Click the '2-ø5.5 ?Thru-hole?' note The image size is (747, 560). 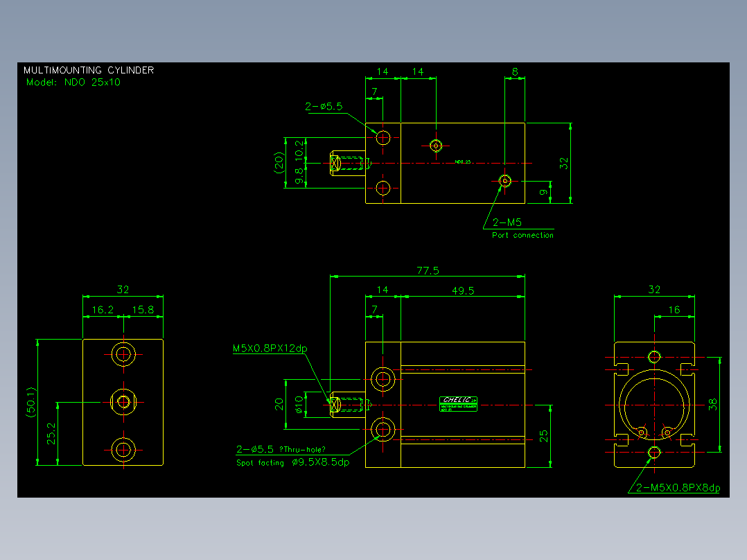[281, 449]
